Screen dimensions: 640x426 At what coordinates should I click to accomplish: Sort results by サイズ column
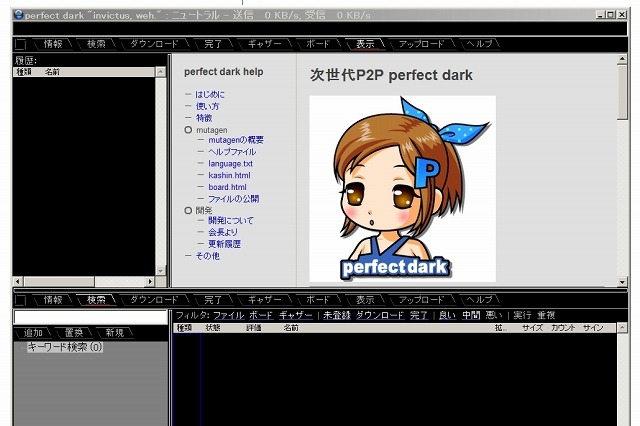(x=533, y=328)
